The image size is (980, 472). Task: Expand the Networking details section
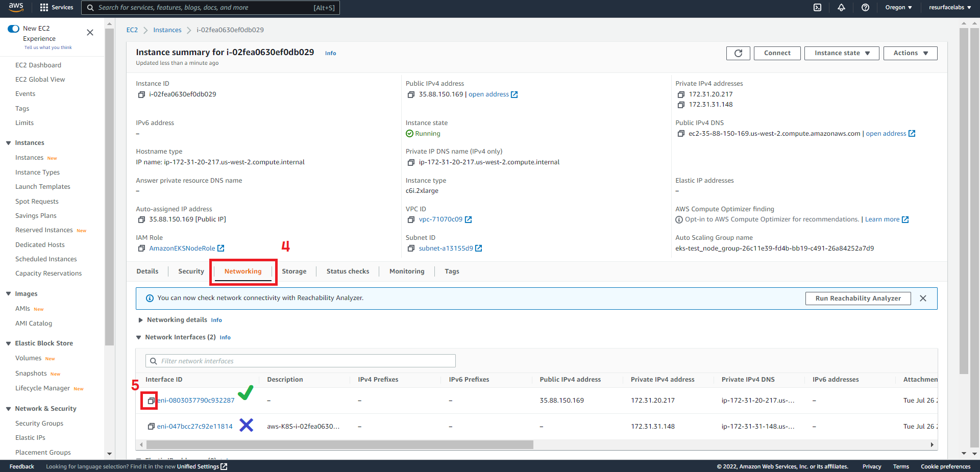[x=140, y=320]
